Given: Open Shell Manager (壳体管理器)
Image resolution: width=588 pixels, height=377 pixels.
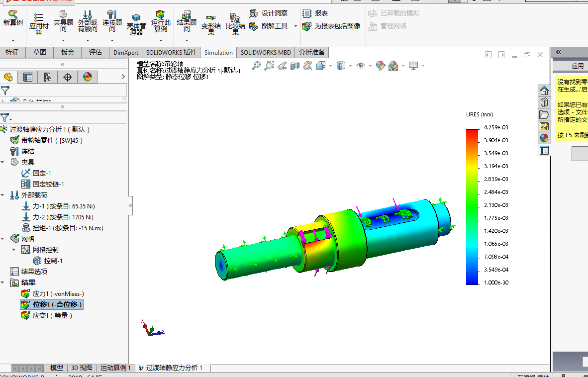Looking at the screenshot, I should [136, 24].
